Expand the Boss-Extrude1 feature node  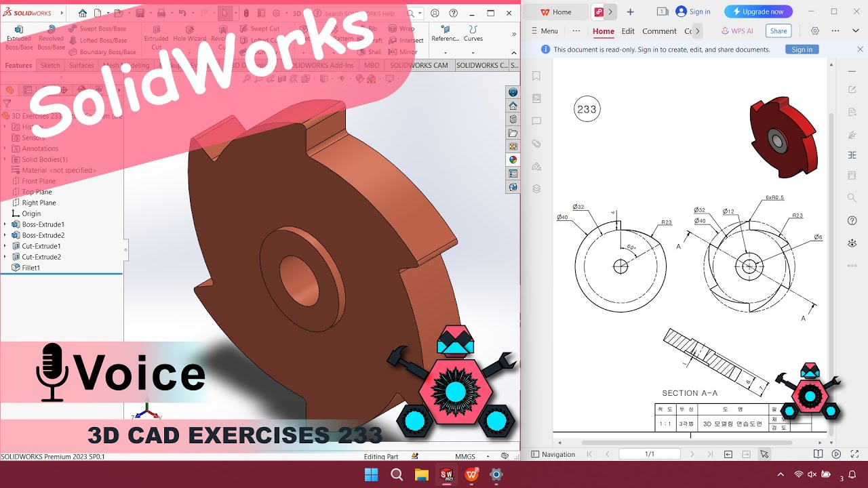pyautogui.click(x=5, y=224)
